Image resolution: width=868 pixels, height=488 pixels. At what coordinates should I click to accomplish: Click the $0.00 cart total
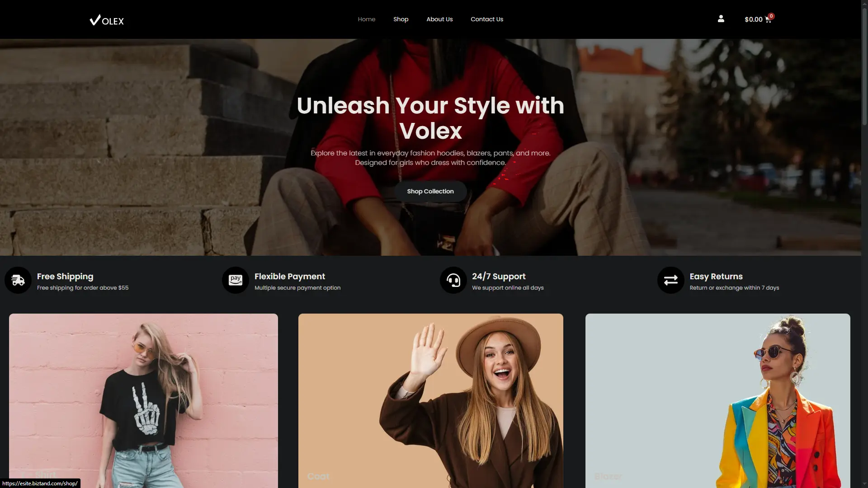click(x=754, y=19)
